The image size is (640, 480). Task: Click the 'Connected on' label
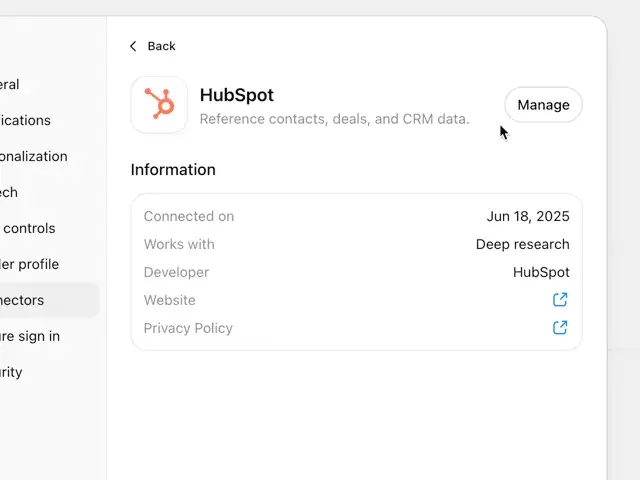pyautogui.click(x=189, y=216)
